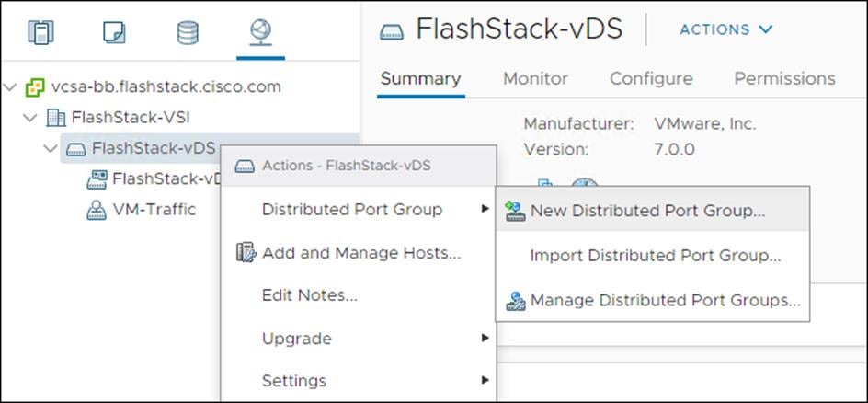Click the VM-Traffic port group icon
868x403 pixels.
pos(97,210)
